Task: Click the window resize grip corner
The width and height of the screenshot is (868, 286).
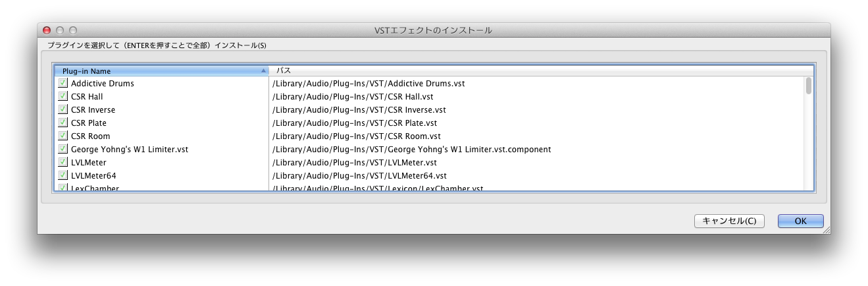Action: pos(826,230)
